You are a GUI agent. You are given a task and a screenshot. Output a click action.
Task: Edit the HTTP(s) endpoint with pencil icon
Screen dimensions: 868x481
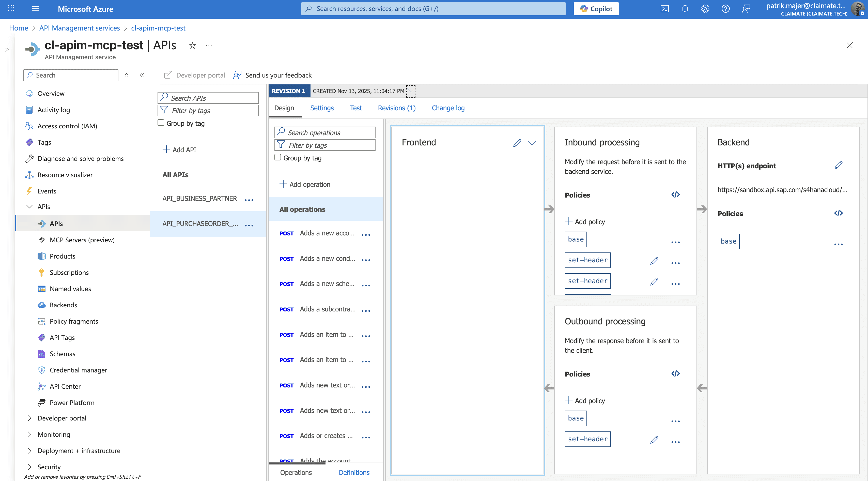(838, 165)
